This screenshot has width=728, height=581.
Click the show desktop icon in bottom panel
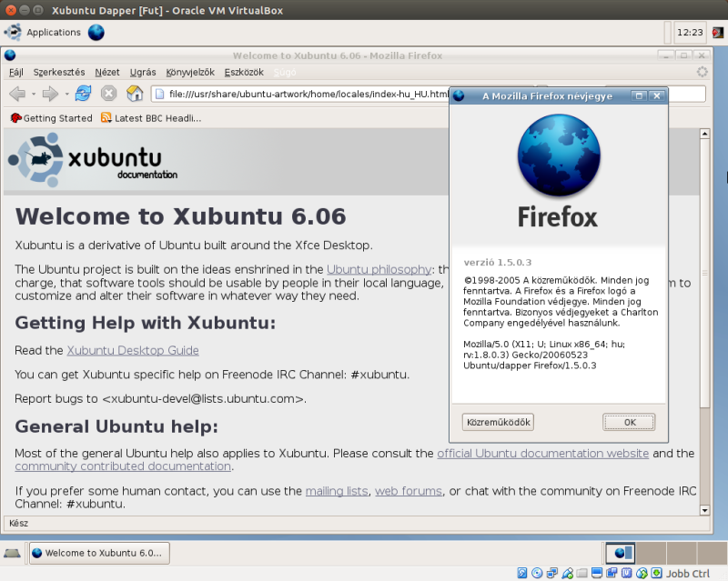pyautogui.click(x=12, y=553)
